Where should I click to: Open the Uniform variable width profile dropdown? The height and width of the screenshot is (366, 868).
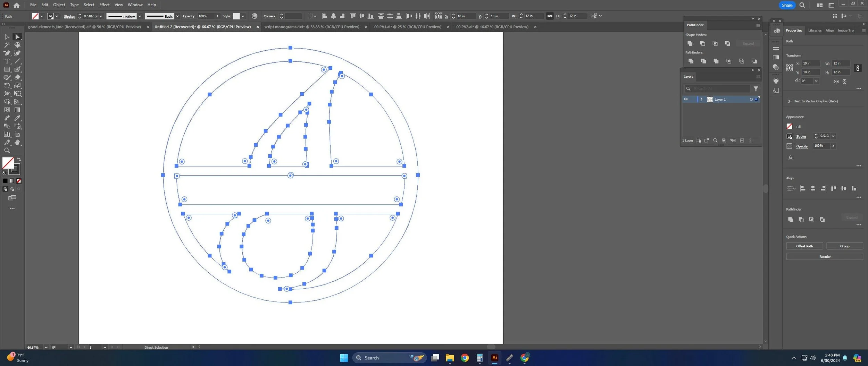140,16
